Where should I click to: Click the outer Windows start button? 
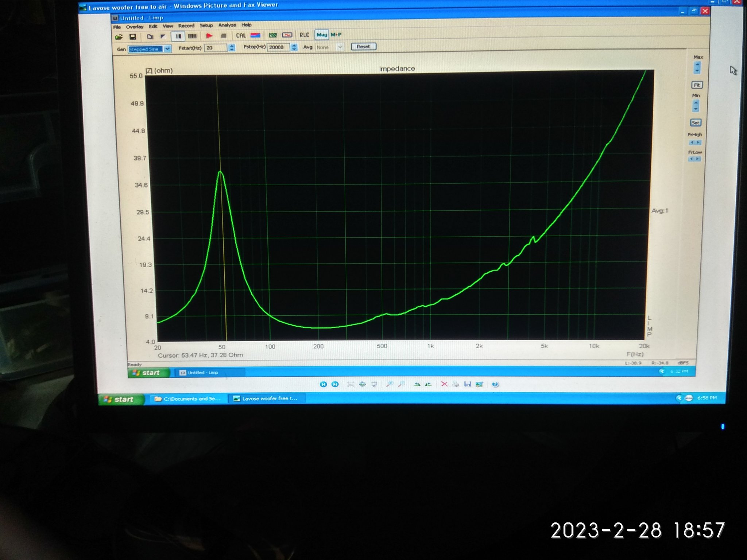[x=121, y=399]
